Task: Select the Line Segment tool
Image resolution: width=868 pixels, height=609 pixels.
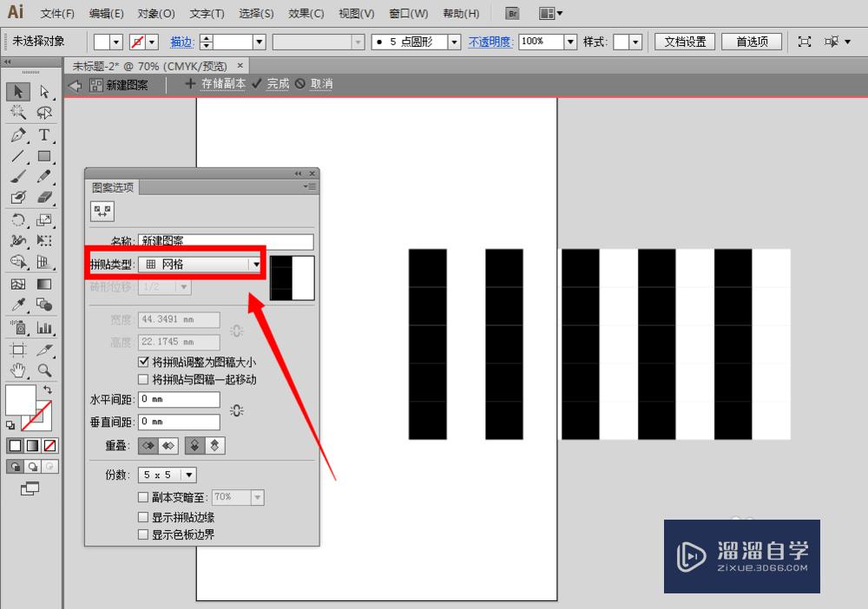Action: click(17, 156)
